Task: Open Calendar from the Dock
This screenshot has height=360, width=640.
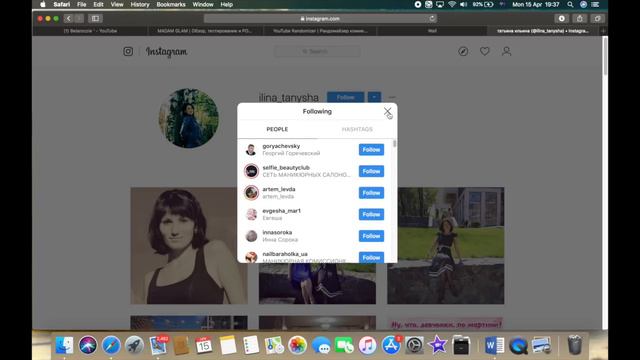Action: (x=204, y=345)
